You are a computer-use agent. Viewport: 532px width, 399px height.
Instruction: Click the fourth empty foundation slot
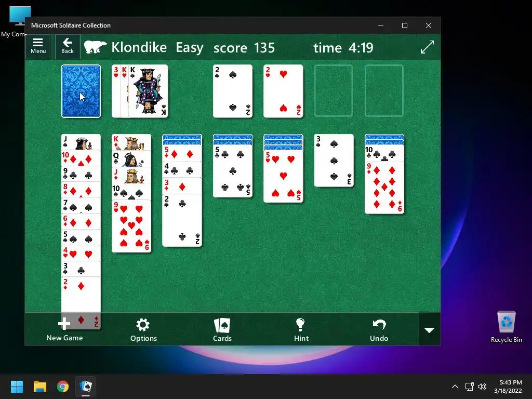[x=384, y=91]
